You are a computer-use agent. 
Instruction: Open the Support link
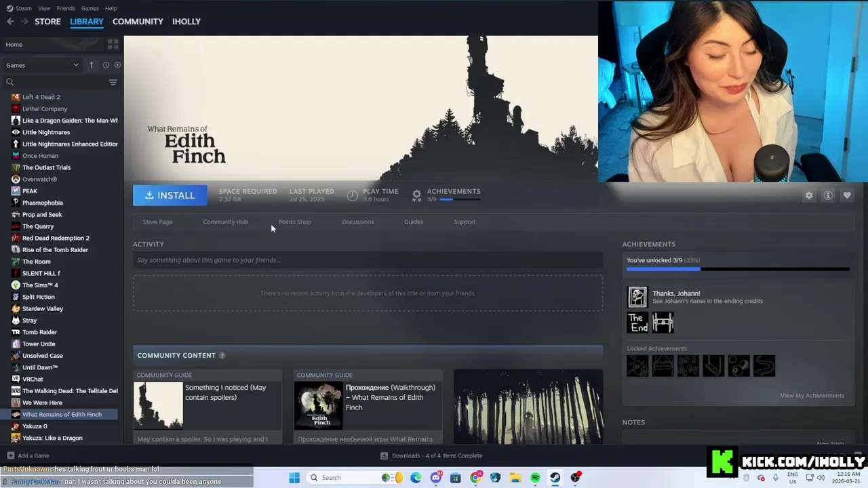(465, 222)
